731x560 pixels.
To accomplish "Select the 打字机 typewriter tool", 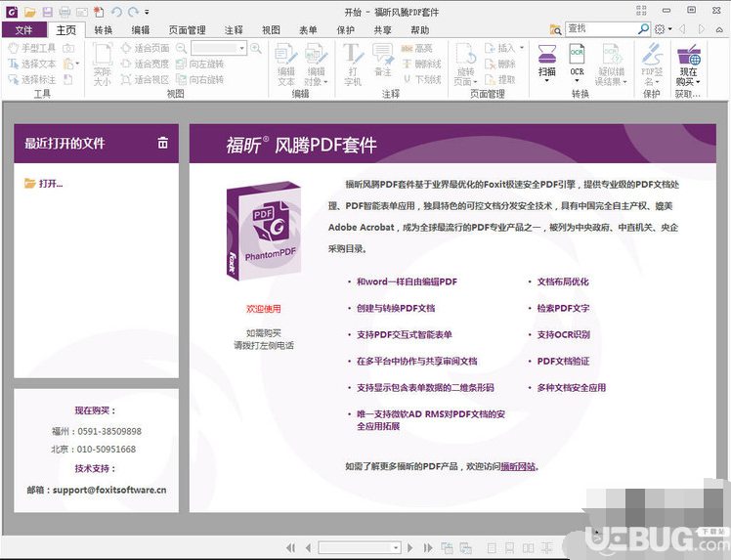I will 353,65.
